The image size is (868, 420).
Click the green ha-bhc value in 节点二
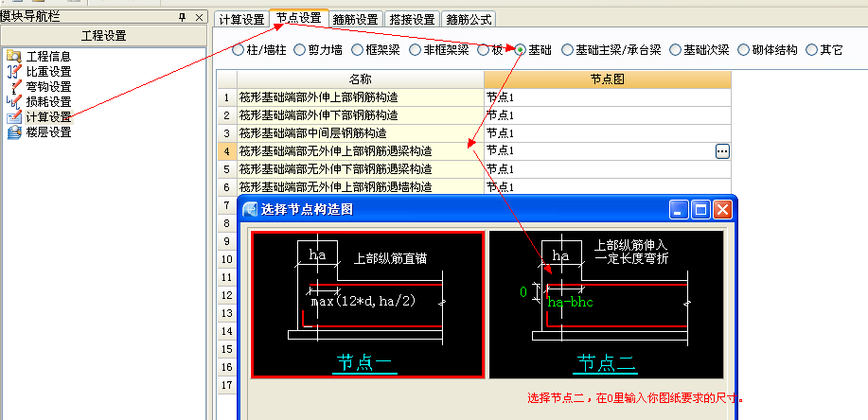[570, 302]
